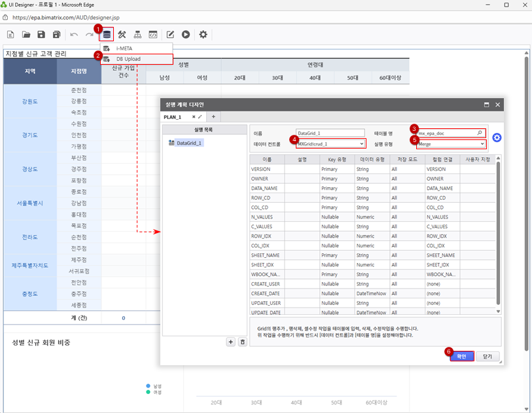Click the play preview toolbar icon
532x413 pixels.
pos(186,34)
